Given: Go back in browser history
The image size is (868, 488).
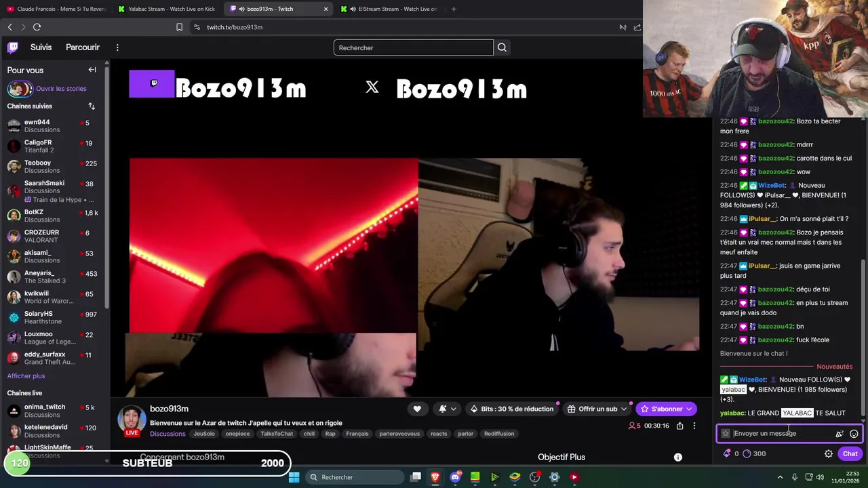Looking at the screenshot, I should point(9,27).
